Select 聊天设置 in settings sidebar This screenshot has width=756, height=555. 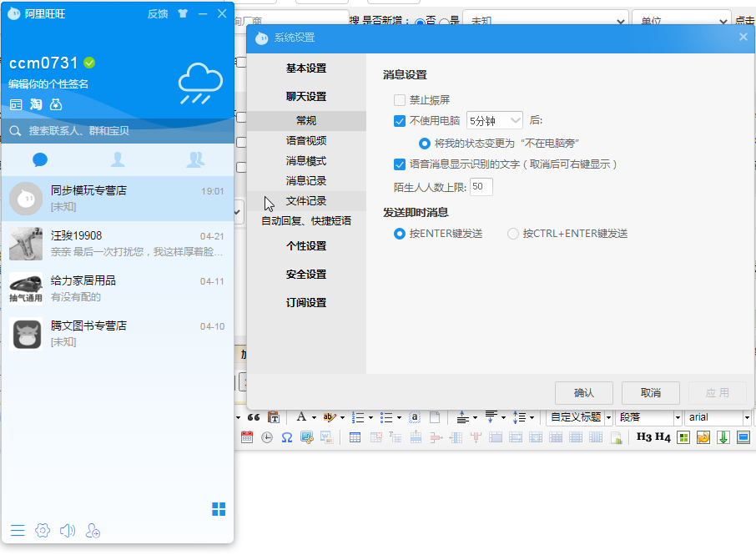click(x=306, y=97)
